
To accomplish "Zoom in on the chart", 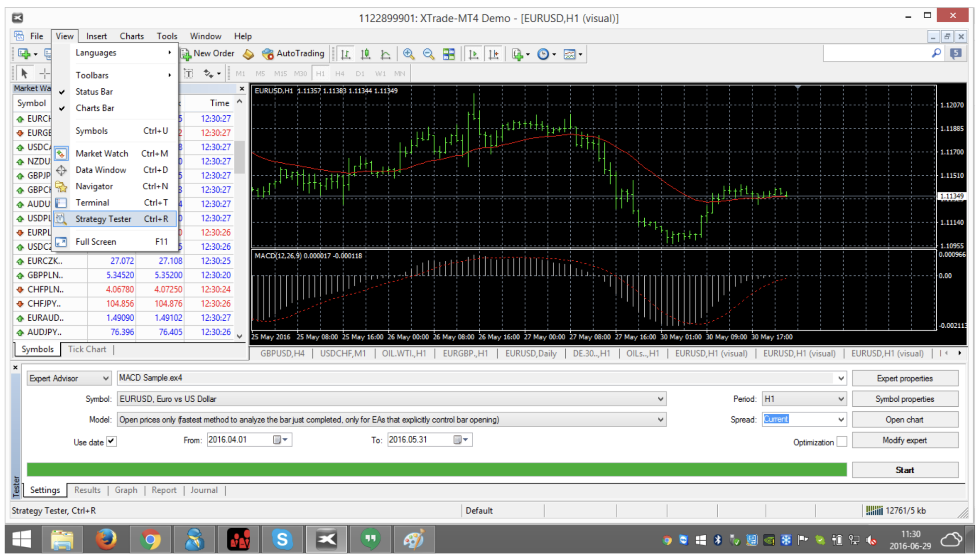I will tap(409, 54).
